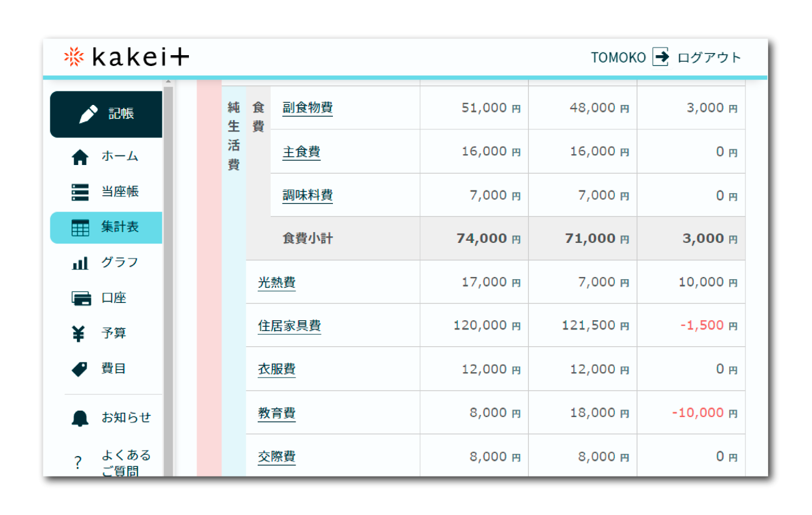Click the logout arrow icon
Image resolution: width=812 pixels, height=515 pixels.
tap(660, 57)
